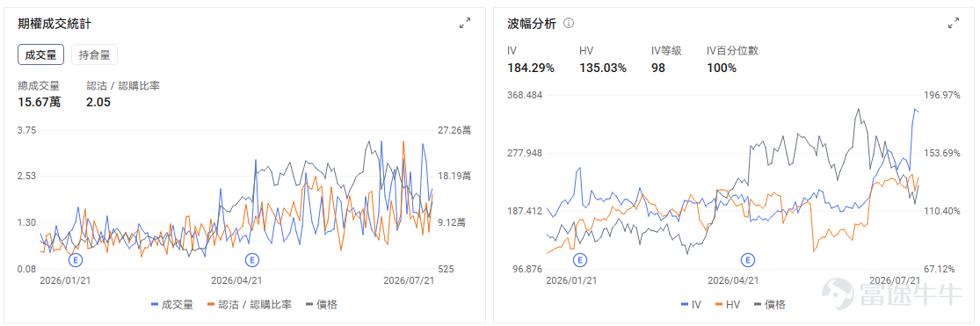Select the 成交量 tab
Image resolution: width=980 pixels, height=326 pixels.
point(40,54)
